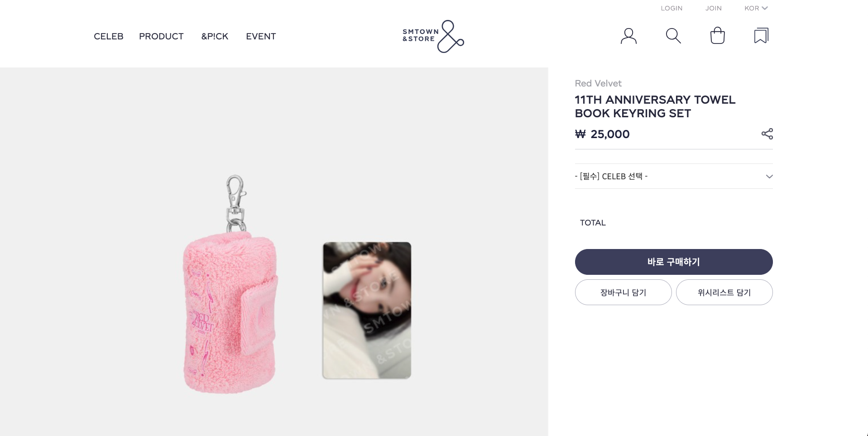Open the wishlist bookmark icon
This screenshot has height=436, width=868.
tap(761, 36)
